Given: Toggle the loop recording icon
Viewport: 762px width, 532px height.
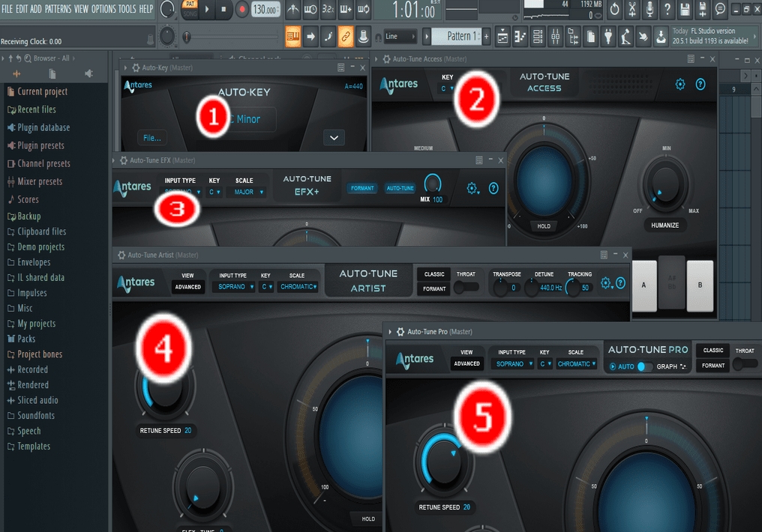Looking at the screenshot, I should [x=363, y=9].
